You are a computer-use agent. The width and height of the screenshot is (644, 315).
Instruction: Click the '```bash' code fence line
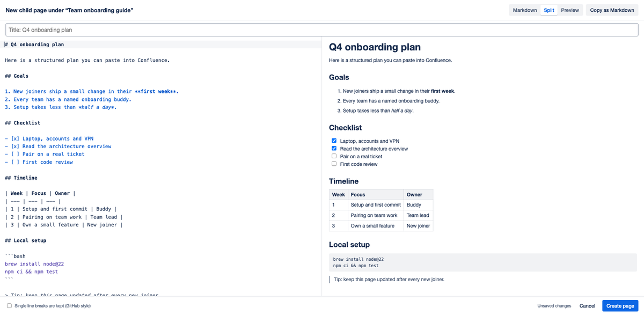[x=15, y=256]
